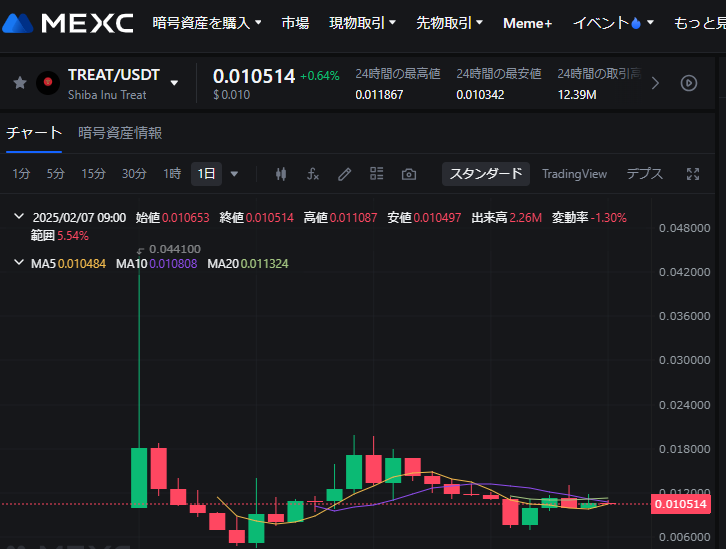Open the chart layout settings icon
Screen dimensions: 726x549
click(x=376, y=174)
